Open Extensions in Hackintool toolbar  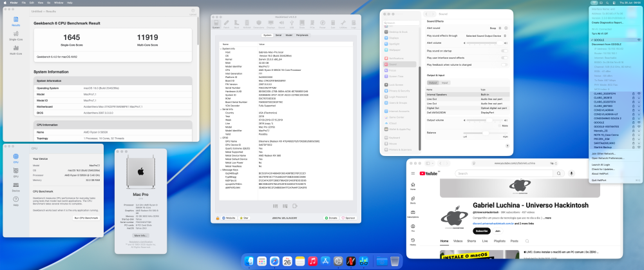[259, 24]
